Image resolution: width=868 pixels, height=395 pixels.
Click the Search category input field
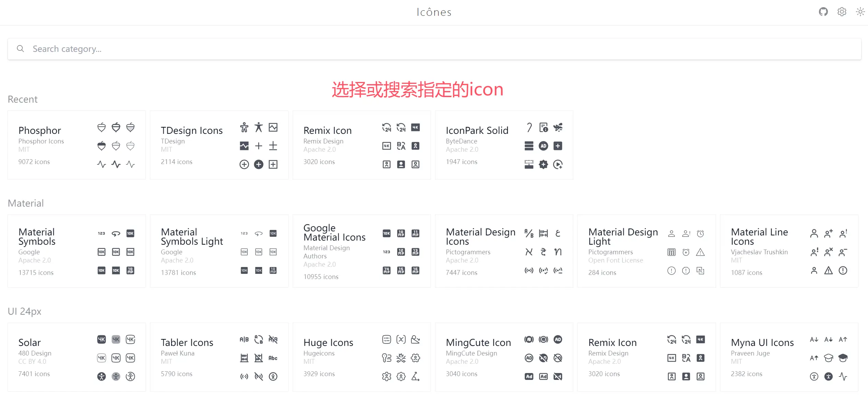pos(434,49)
